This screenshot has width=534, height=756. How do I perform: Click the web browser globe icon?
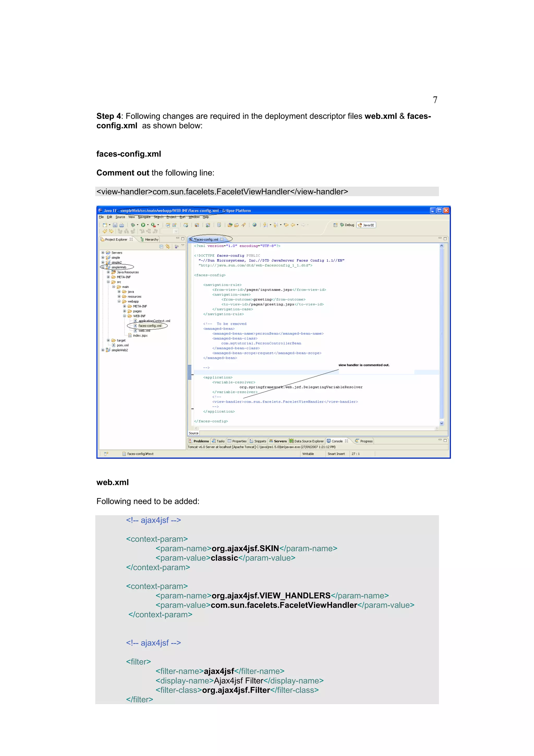pos(254,225)
